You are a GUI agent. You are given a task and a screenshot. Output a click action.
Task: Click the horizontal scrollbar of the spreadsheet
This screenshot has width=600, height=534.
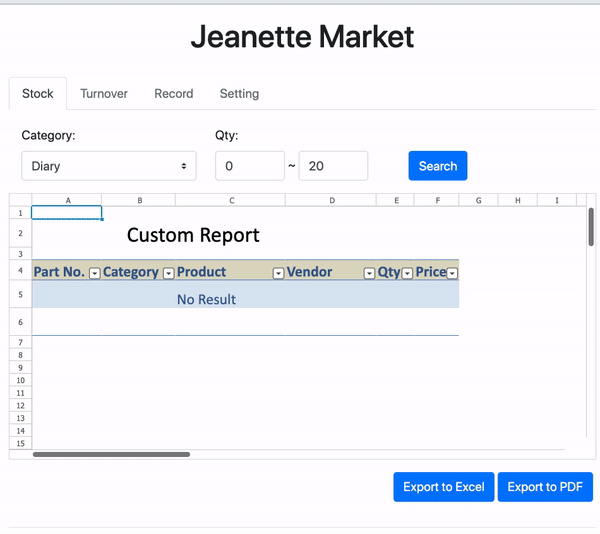click(x=111, y=454)
